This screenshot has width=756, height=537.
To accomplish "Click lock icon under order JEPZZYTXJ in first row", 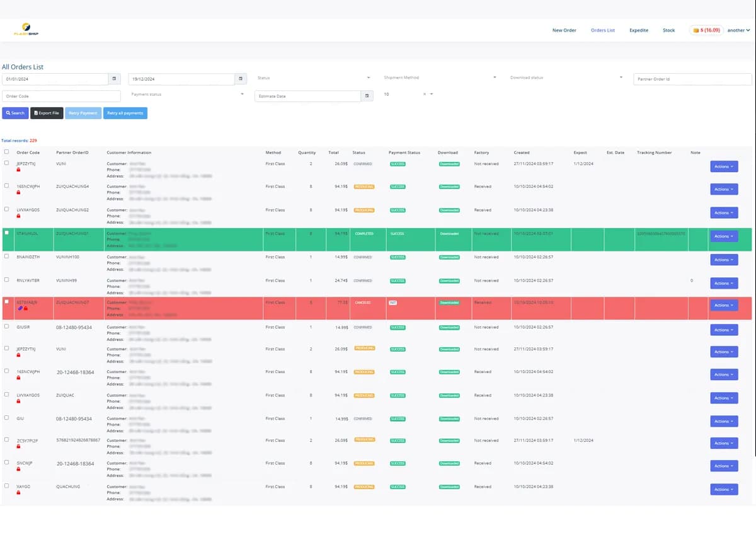I will pos(18,170).
